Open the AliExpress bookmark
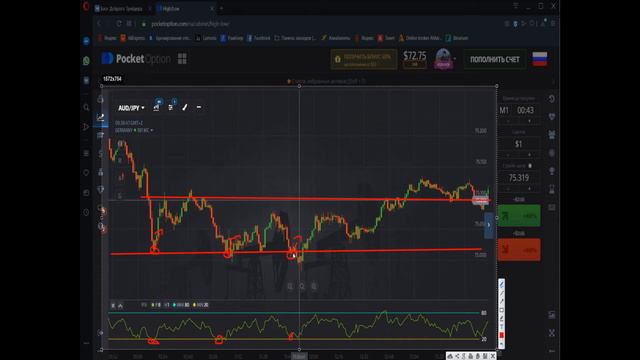 [132, 38]
